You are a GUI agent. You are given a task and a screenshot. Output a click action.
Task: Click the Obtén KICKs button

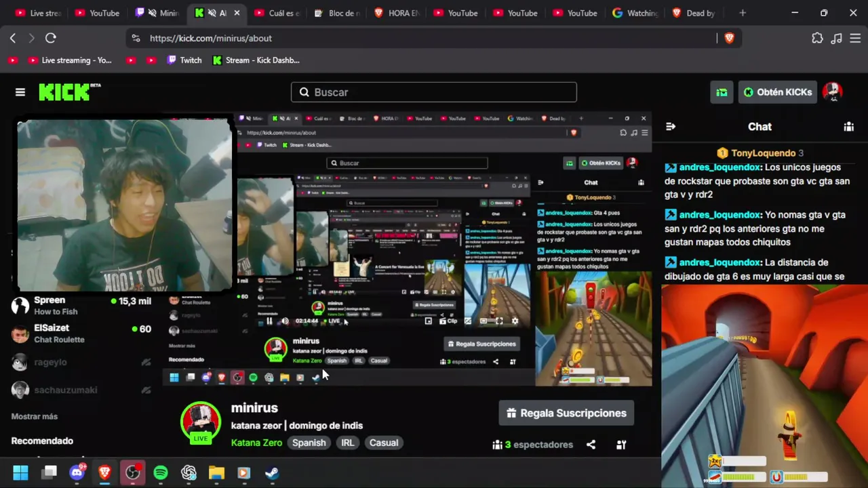(778, 92)
